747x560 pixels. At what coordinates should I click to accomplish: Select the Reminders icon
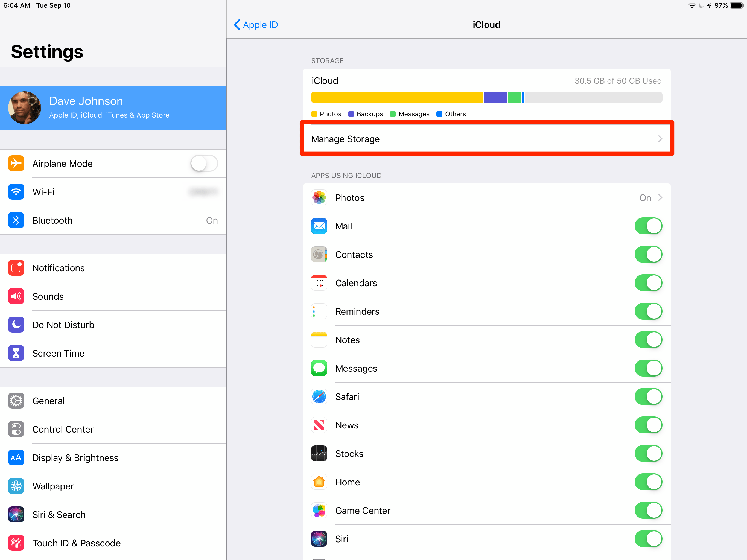(x=319, y=311)
